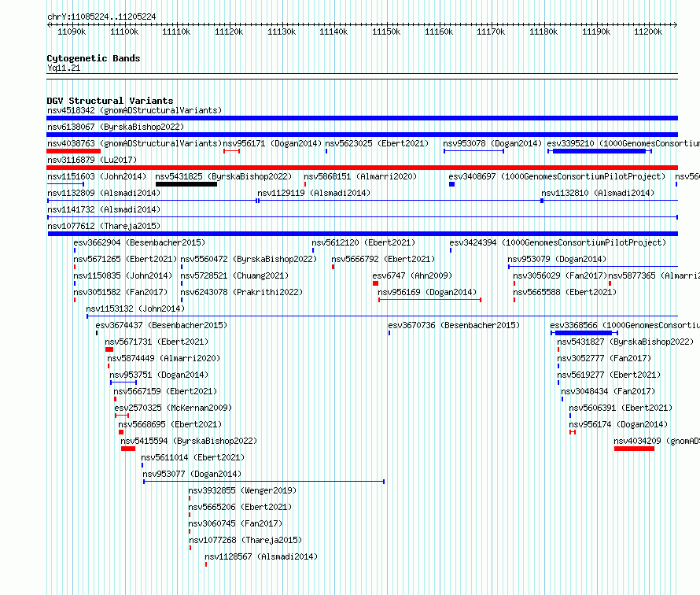Click nsv953079 (Dogan2014) label
The width and height of the screenshot is (700, 595).
pos(557,259)
